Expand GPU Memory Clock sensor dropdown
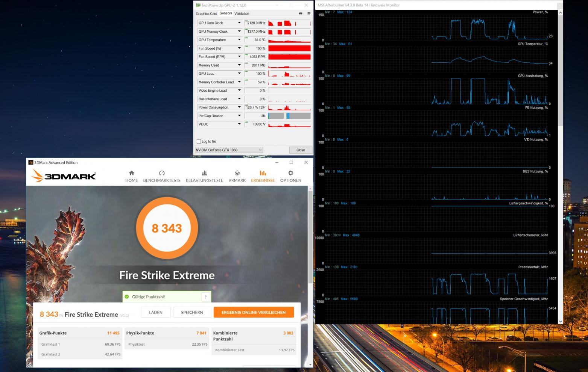The height and width of the screenshot is (372, 588). point(239,32)
